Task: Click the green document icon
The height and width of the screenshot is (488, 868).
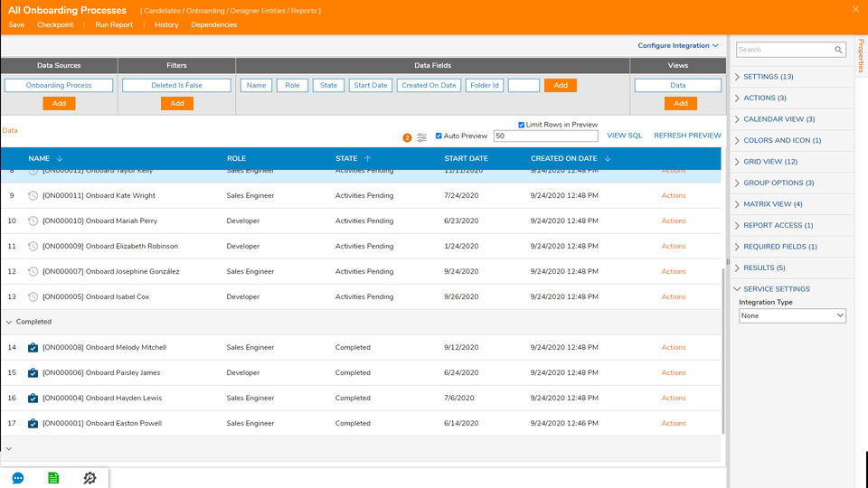Action: (53, 478)
